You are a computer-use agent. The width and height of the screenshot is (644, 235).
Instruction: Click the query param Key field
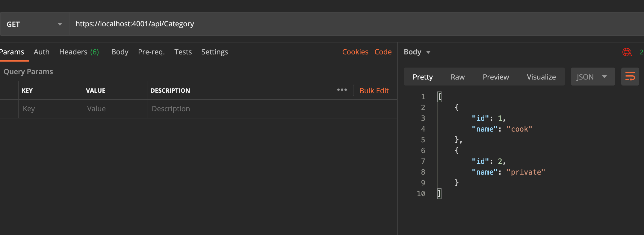click(x=50, y=109)
